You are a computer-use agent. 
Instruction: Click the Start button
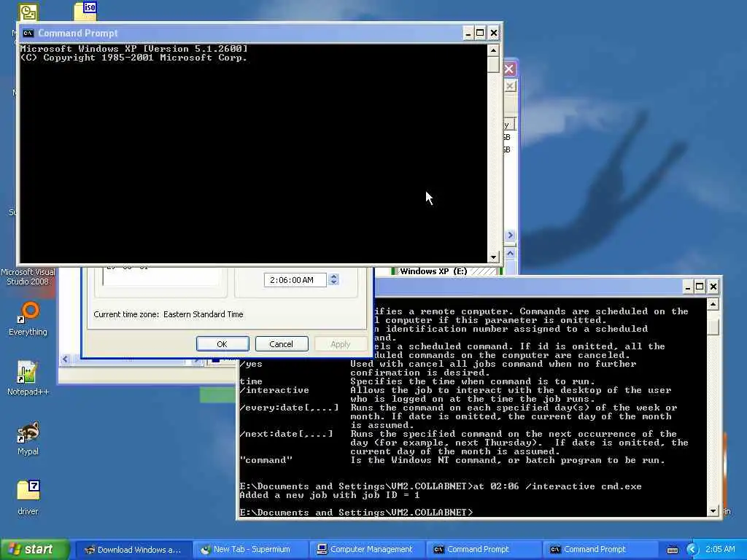click(x=34, y=550)
